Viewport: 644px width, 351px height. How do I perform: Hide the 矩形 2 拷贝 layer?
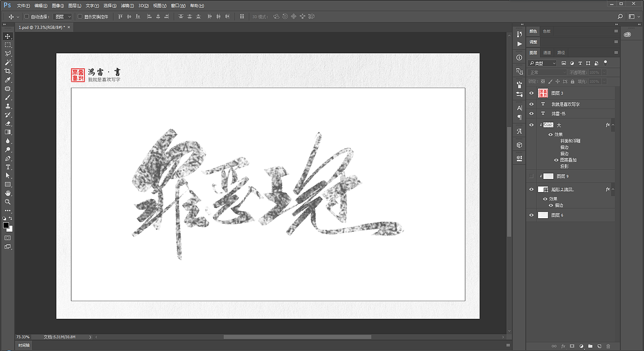(531, 189)
